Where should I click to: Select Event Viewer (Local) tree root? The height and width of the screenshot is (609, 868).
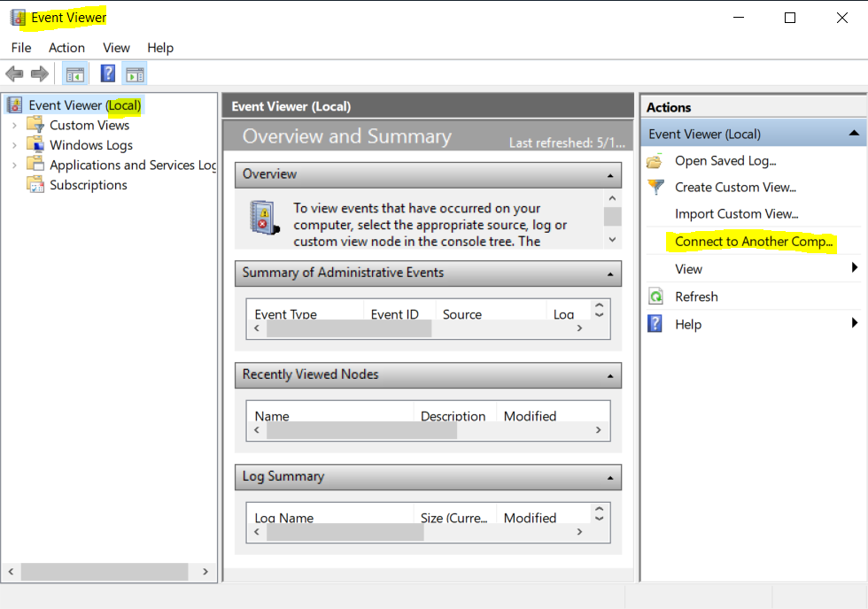[x=85, y=105]
